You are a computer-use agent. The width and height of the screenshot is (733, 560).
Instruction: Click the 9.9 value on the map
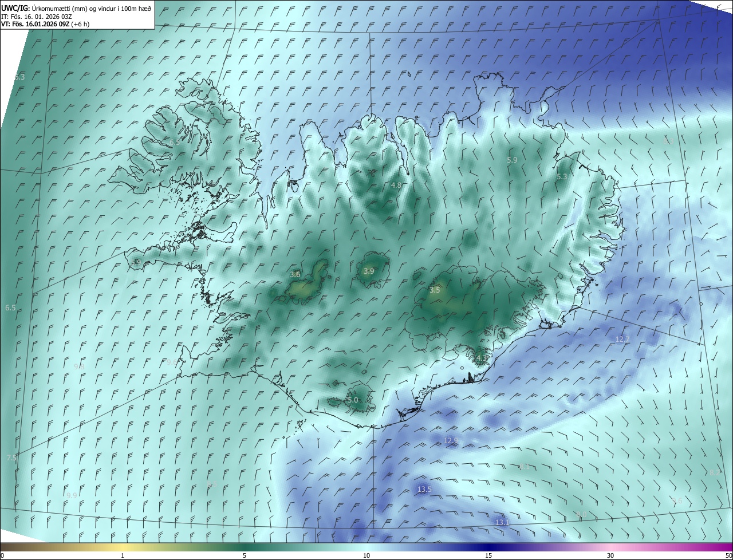coord(72,495)
